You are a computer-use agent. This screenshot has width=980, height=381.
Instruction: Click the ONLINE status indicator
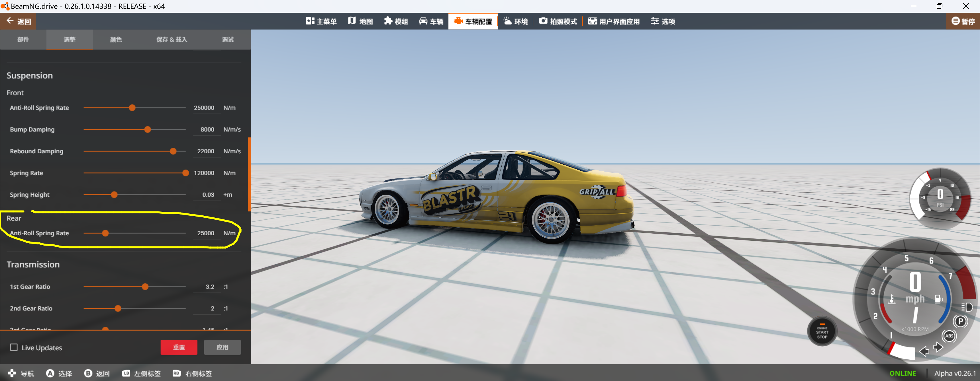click(x=903, y=373)
